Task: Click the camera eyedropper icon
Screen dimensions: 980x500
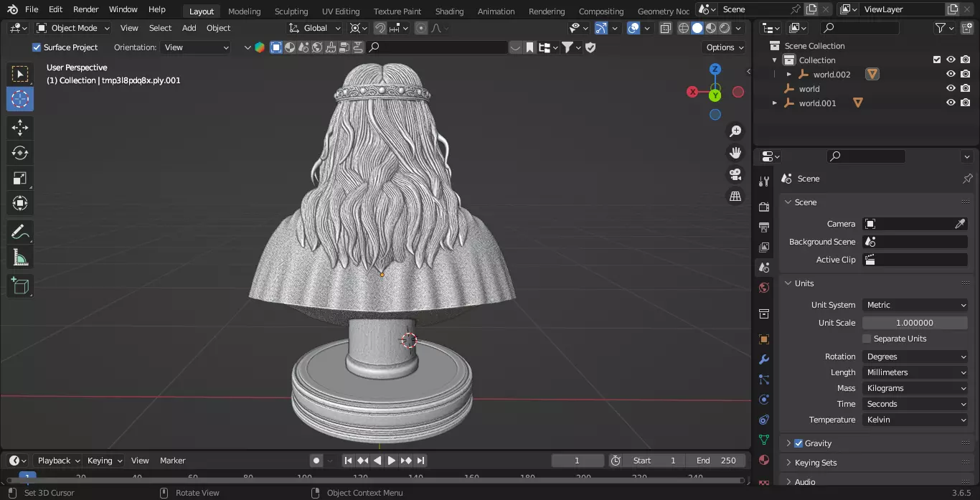Action: click(x=960, y=224)
